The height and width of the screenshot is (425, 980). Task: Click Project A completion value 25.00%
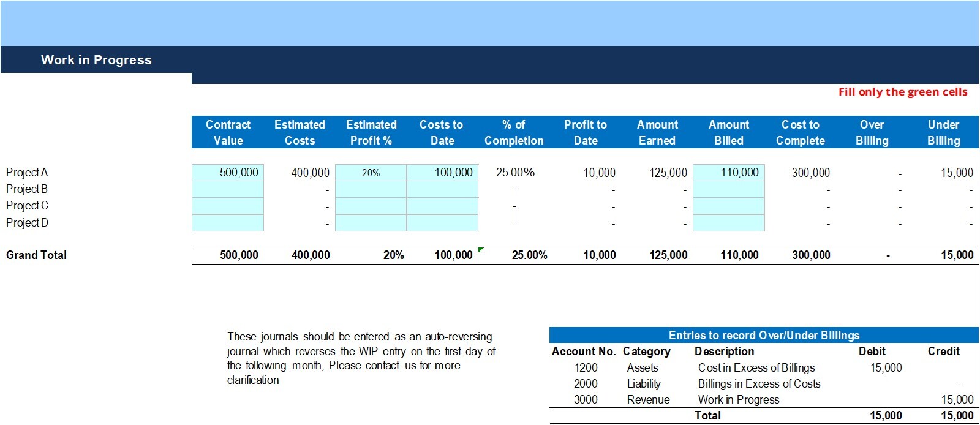[x=515, y=173]
